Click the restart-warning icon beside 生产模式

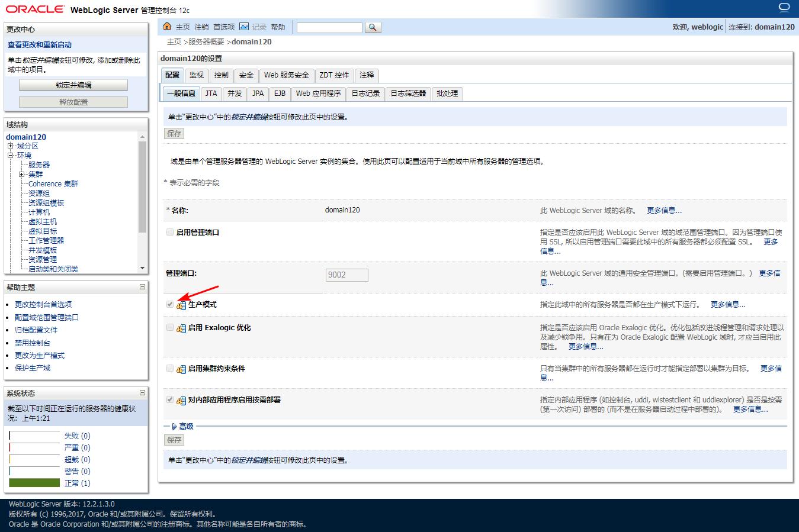click(x=180, y=304)
